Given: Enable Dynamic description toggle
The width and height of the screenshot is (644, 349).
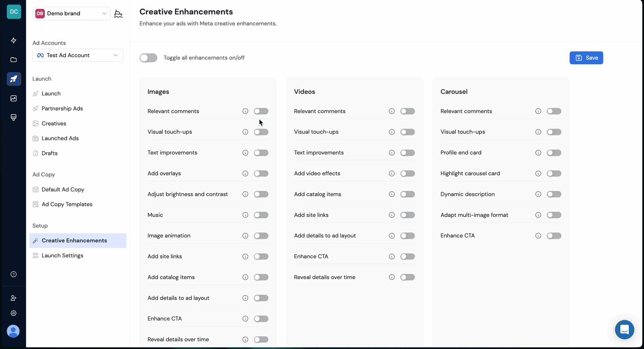Looking at the screenshot, I should (554, 194).
